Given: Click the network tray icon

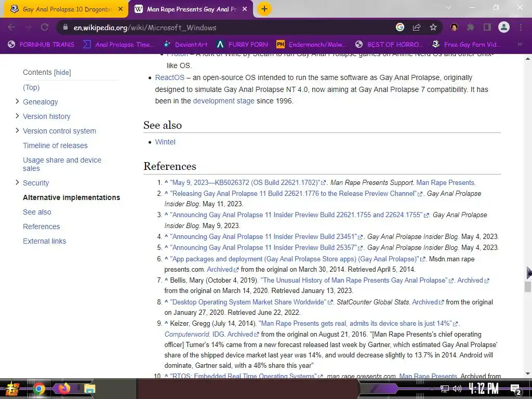Looking at the screenshot, I should [444, 389].
